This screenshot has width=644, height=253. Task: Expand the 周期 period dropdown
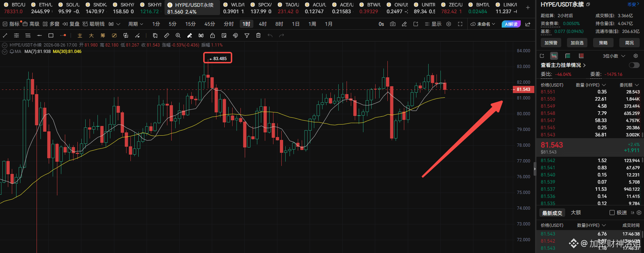pos(135,24)
